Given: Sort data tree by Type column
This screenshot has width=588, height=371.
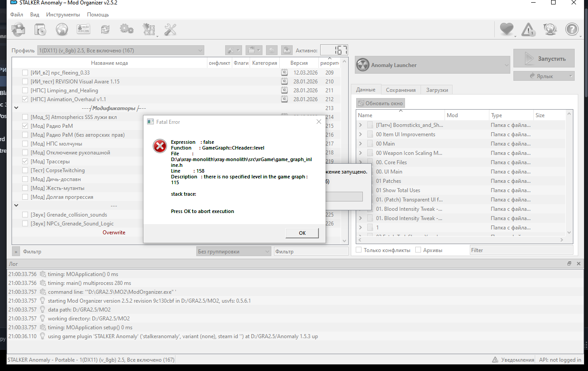Looking at the screenshot, I should click(511, 115).
